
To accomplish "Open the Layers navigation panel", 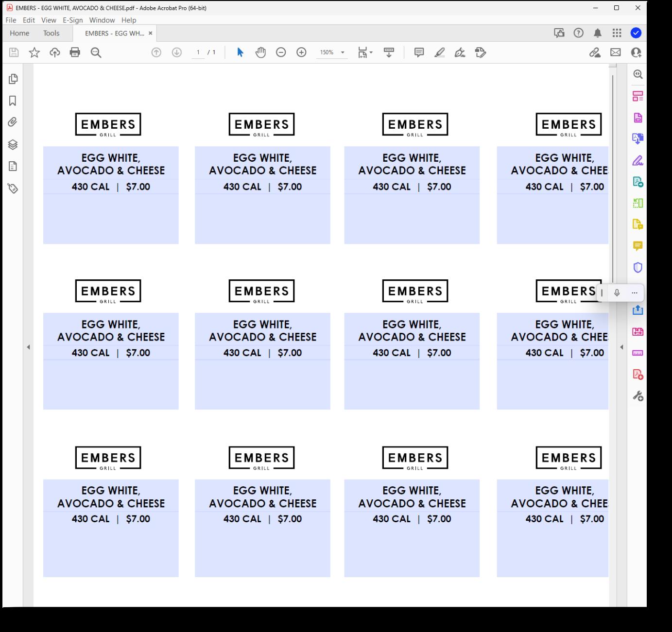I will coord(13,144).
